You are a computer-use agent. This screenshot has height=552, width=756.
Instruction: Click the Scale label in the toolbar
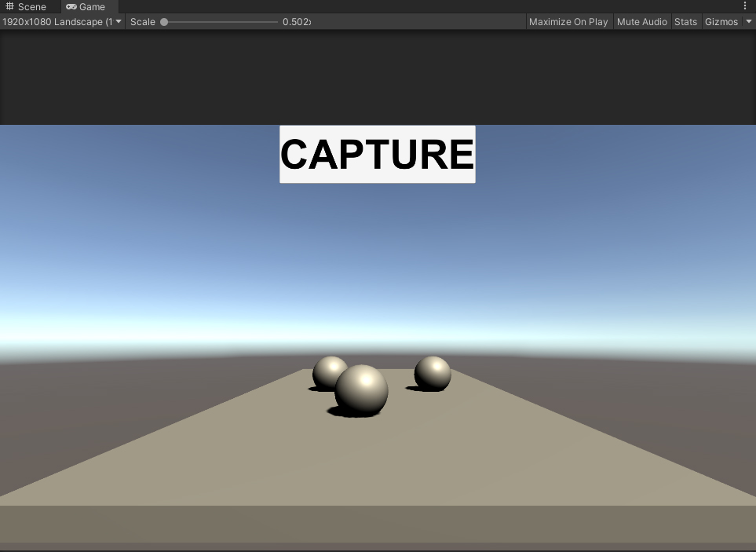[x=143, y=22]
